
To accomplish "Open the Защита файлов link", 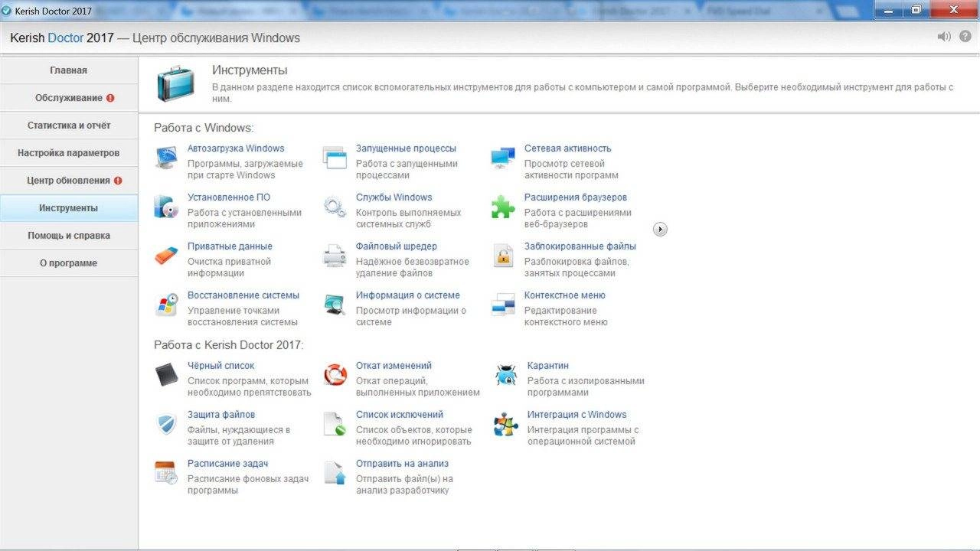I will point(221,415).
